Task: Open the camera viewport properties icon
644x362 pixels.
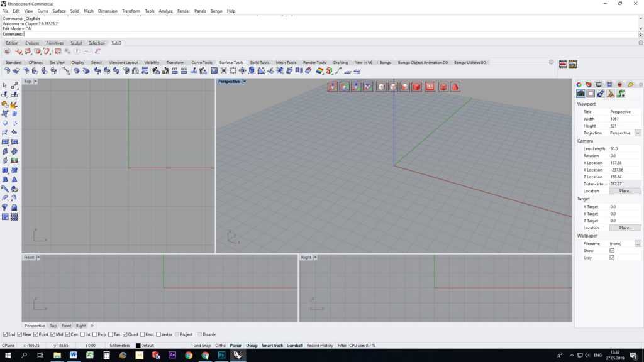Action: [x=581, y=94]
